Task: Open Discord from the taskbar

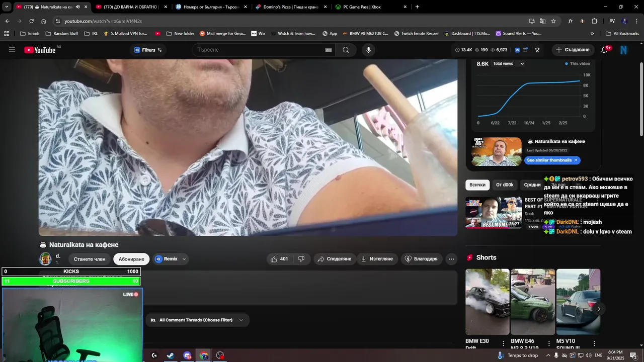Action: pyautogui.click(x=187, y=355)
